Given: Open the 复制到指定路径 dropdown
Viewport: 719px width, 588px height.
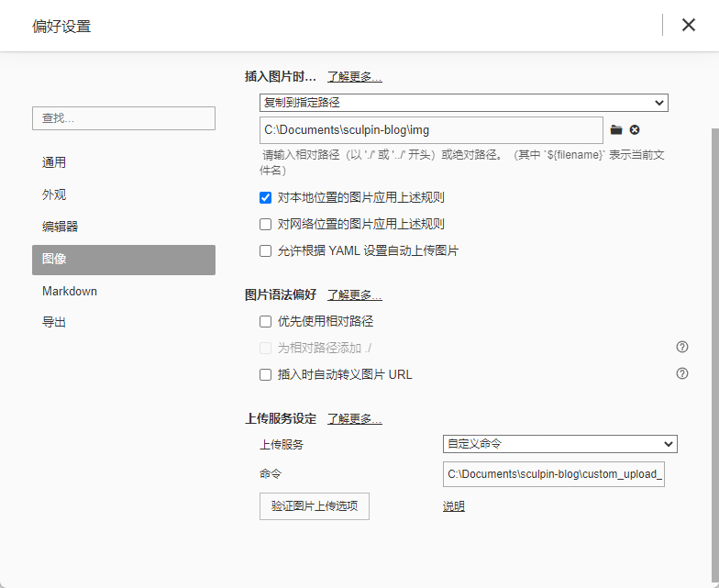Looking at the screenshot, I should coord(463,103).
